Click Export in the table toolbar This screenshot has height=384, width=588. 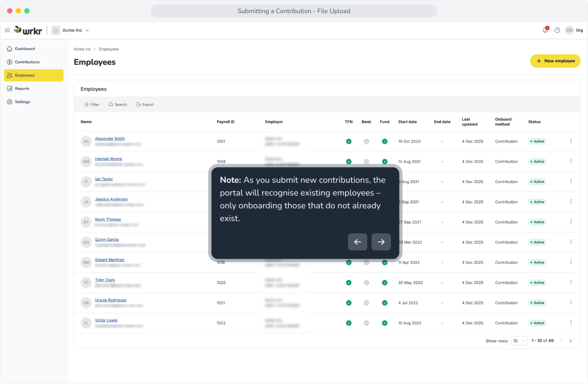point(145,105)
